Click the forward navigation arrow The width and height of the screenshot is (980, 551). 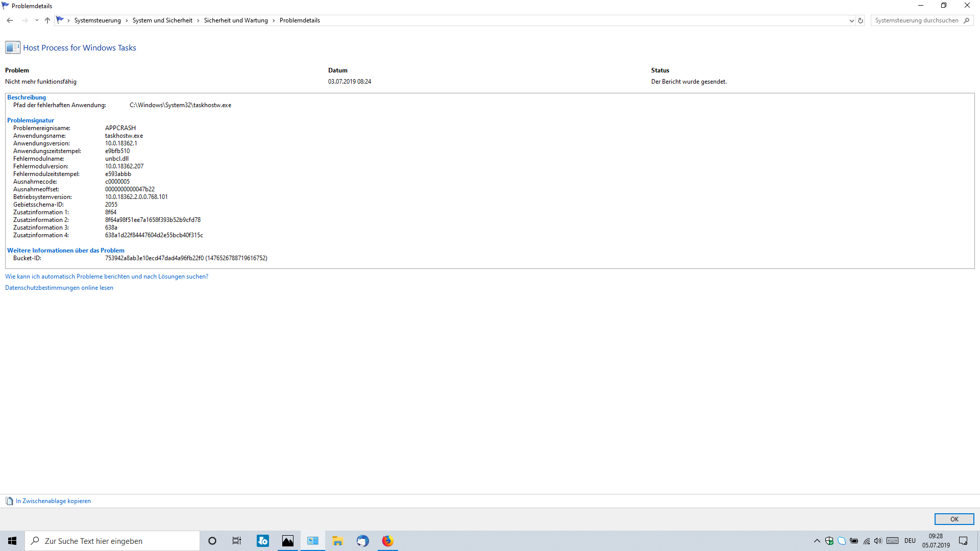pyautogui.click(x=24, y=20)
